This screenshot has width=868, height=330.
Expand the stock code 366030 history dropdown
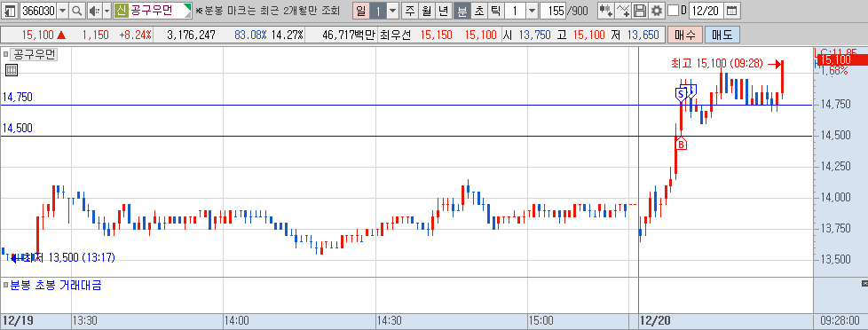[x=62, y=10]
